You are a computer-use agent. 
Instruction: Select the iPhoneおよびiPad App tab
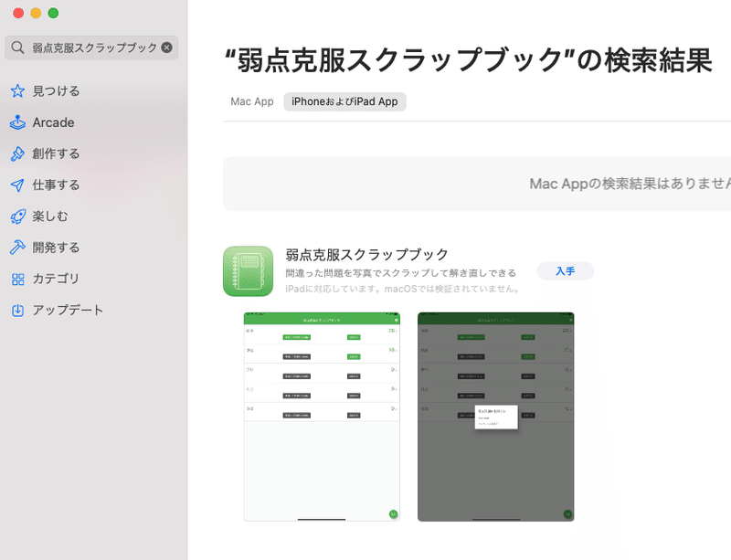[344, 101]
